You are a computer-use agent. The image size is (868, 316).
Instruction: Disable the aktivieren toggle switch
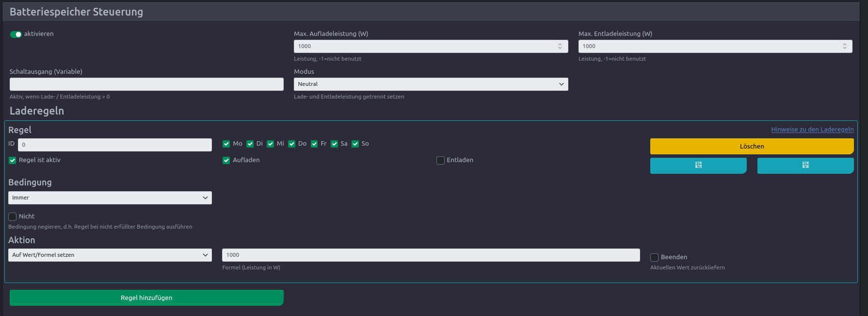(x=16, y=34)
